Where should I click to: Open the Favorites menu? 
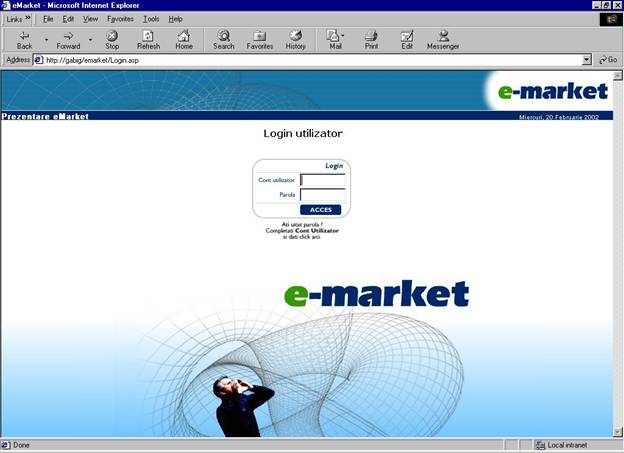point(120,19)
